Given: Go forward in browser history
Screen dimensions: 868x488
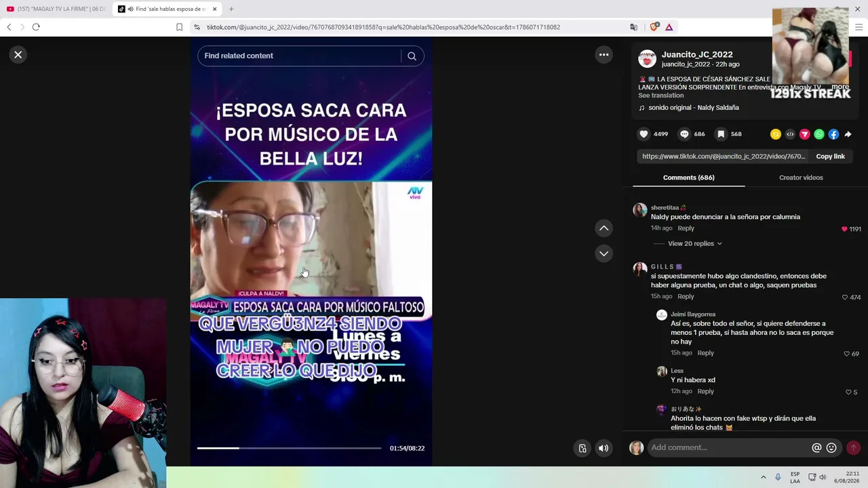Looking at the screenshot, I should 22,27.
